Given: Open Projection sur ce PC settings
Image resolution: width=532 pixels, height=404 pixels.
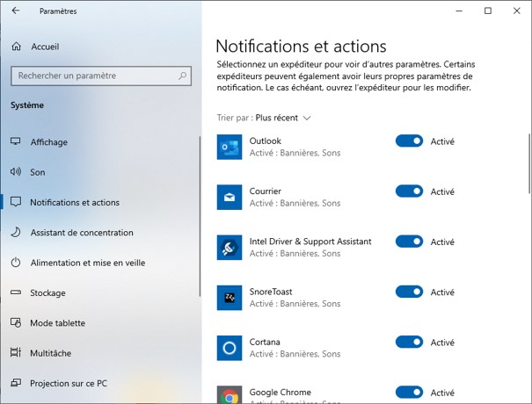Looking at the screenshot, I should (69, 383).
